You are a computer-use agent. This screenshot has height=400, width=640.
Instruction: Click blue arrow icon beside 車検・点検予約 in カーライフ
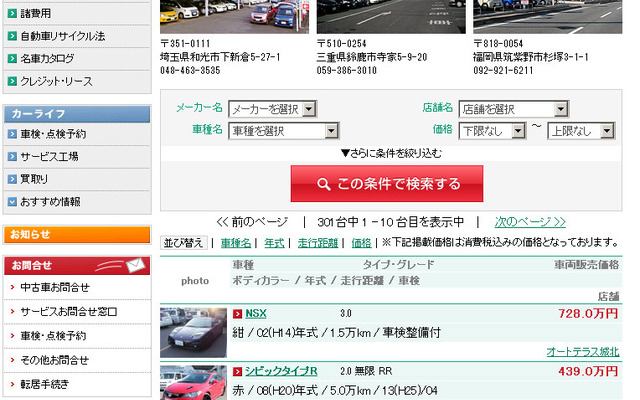pyautogui.click(x=12, y=133)
